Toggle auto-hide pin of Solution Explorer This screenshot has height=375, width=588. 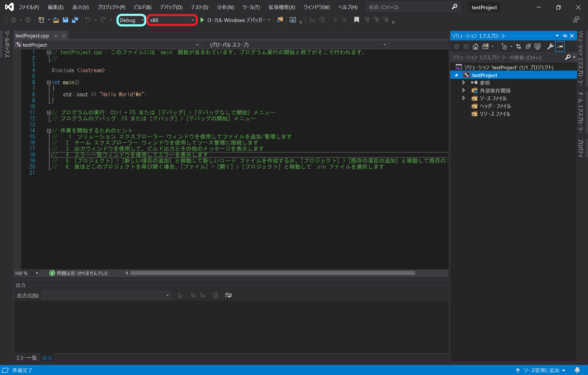565,36
